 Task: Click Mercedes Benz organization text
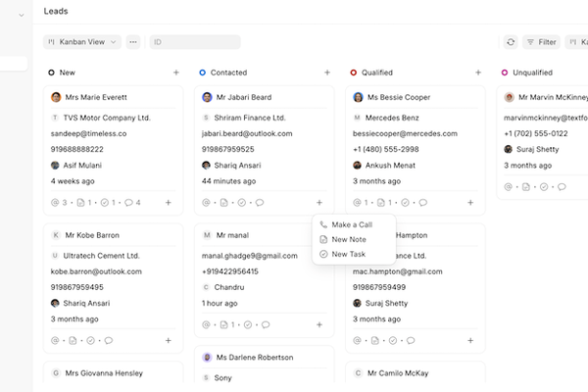pyautogui.click(x=392, y=118)
